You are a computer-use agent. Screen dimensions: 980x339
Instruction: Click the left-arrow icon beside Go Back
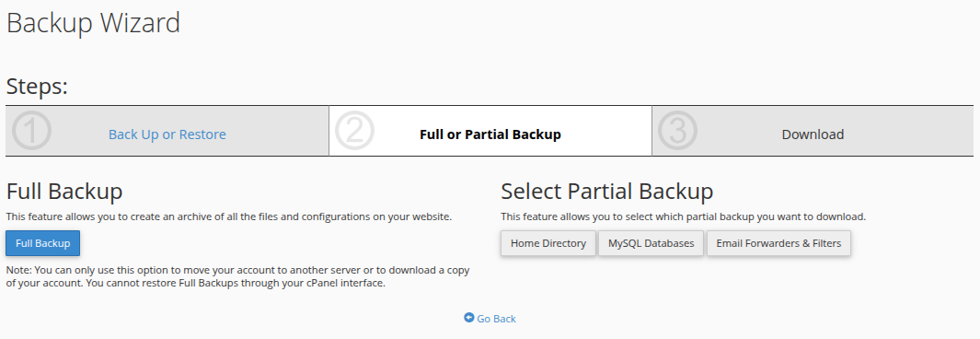tap(468, 318)
